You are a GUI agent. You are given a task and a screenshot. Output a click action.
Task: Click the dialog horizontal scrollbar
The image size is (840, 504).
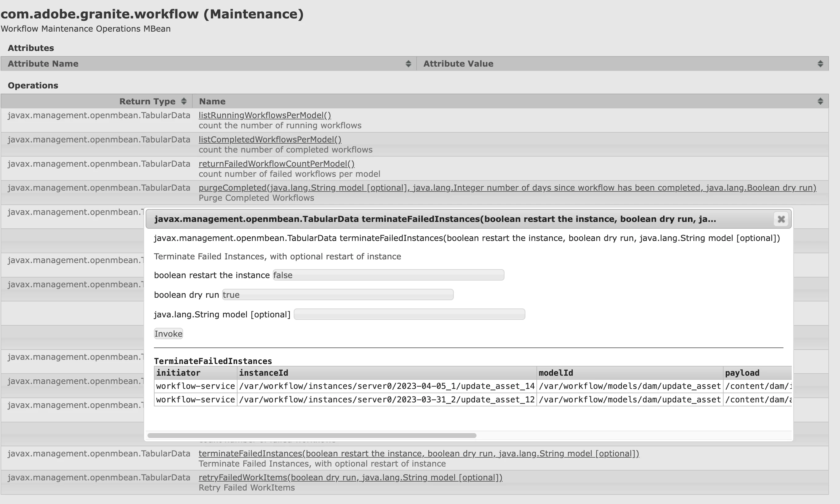click(312, 435)
